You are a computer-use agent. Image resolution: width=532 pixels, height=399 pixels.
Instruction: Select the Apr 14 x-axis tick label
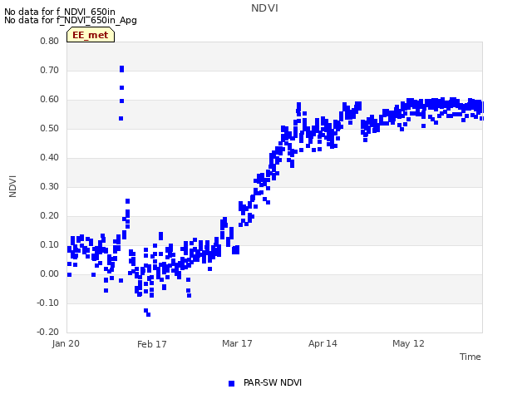point(323,343)
